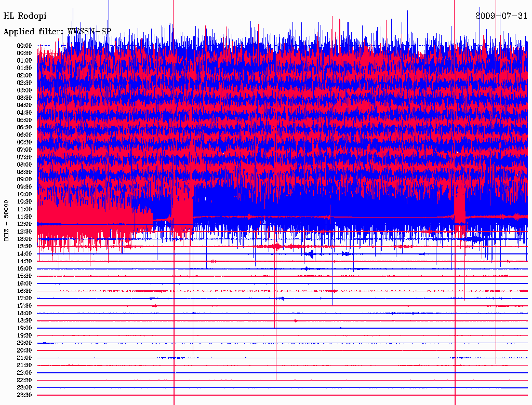Select the 00:00 time label
This screenshot has width=532, height=405.
coord(24,46)
